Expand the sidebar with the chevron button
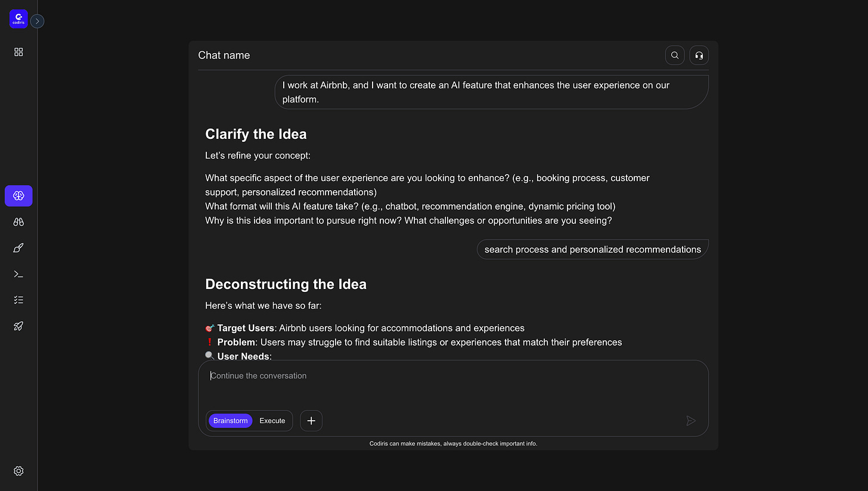This screenshot has height=491, width=868. [x=37, y=21]
